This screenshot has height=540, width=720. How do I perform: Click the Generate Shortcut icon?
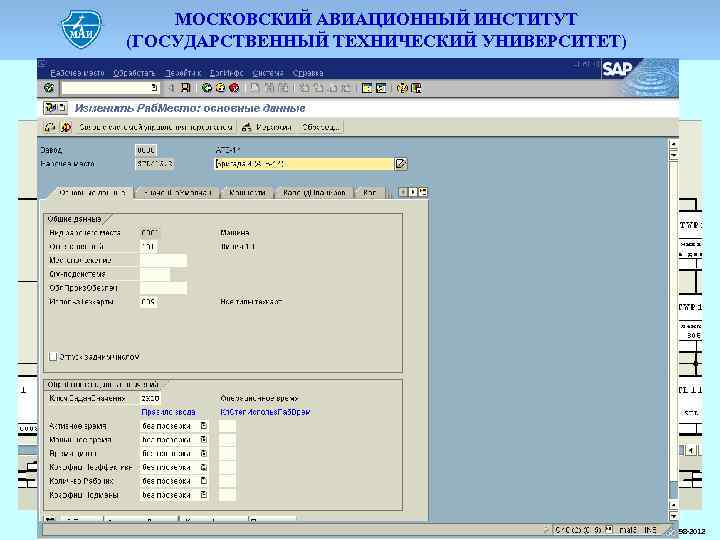click(x=381, y=88)
